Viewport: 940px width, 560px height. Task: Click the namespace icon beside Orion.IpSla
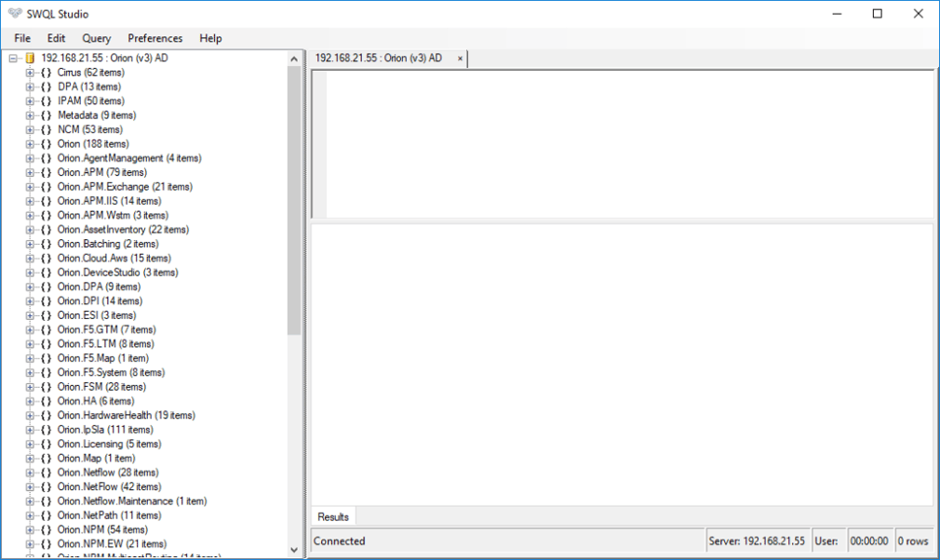point(46,430)
